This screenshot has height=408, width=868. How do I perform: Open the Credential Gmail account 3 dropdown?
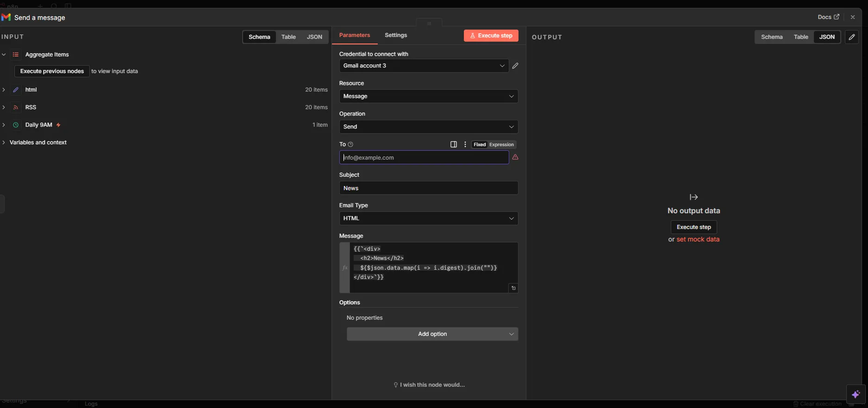point(424,66)
